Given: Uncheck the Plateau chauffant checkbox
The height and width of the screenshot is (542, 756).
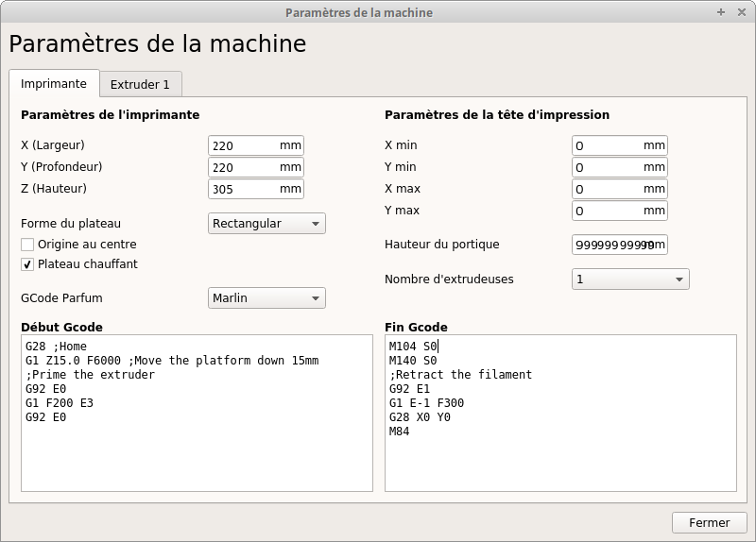Looking at the screenshot, I should coord(27,264).
